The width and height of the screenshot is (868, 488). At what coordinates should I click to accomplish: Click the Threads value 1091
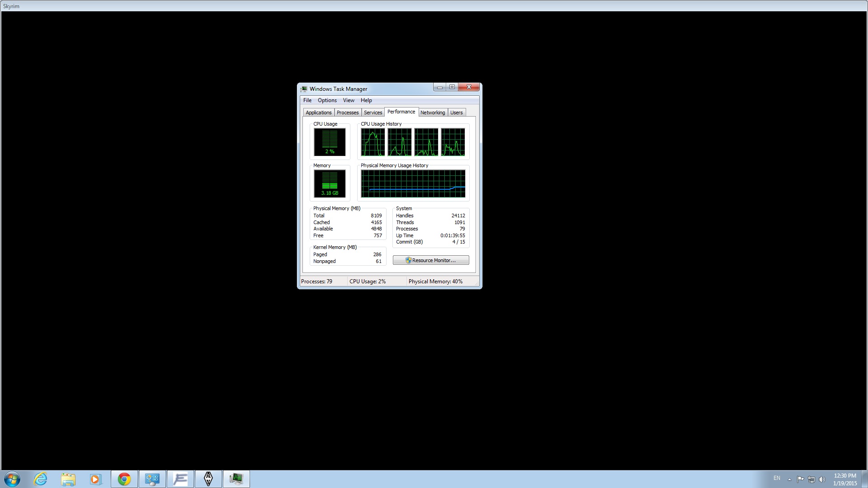pyautogui.click(x=460, y=222)
